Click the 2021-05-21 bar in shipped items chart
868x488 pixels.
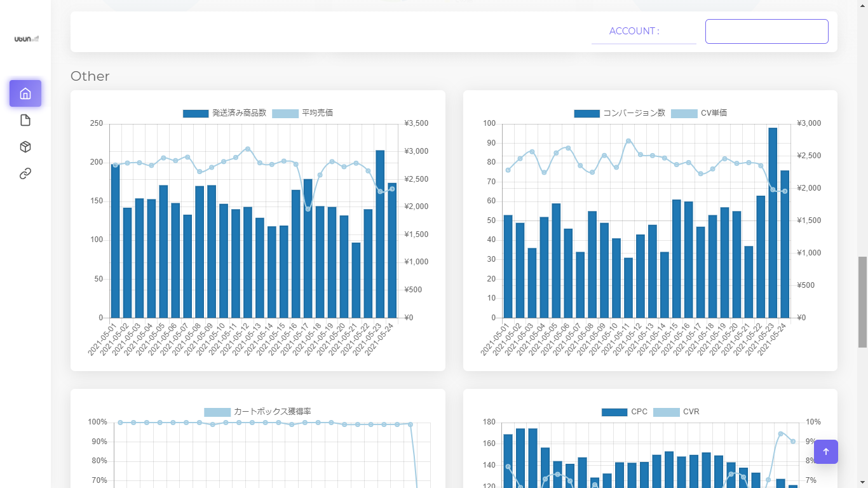356,280
